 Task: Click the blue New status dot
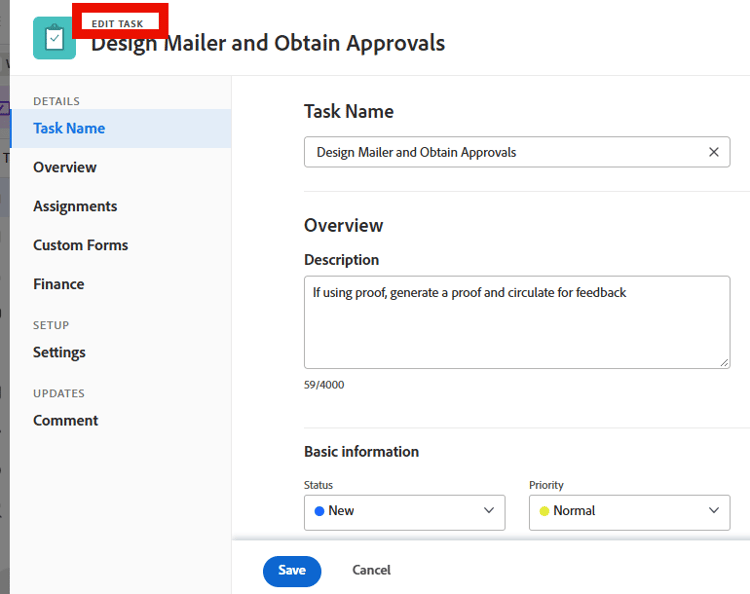click(320, 511)
